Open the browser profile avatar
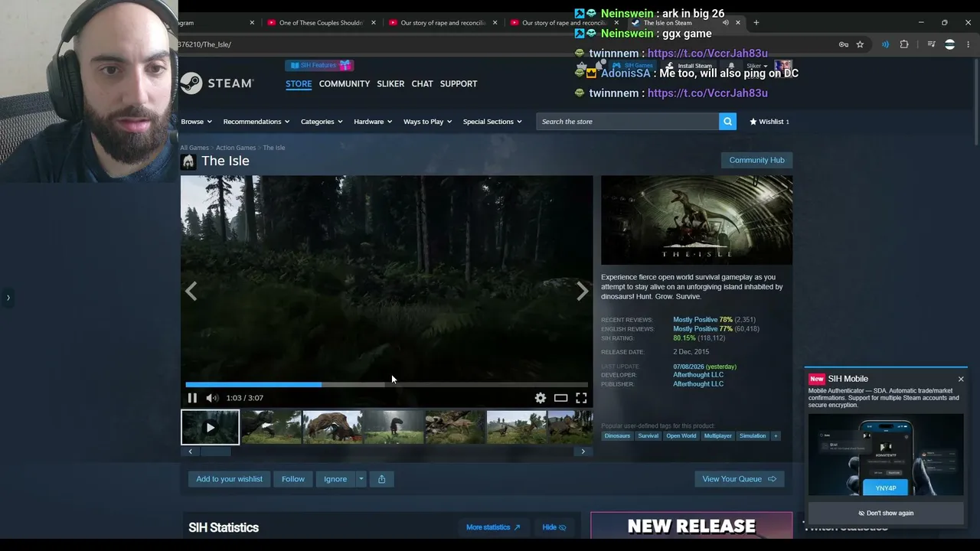This screenshot has width=980, height=551. pyautogui.click(x=949, y=44)
